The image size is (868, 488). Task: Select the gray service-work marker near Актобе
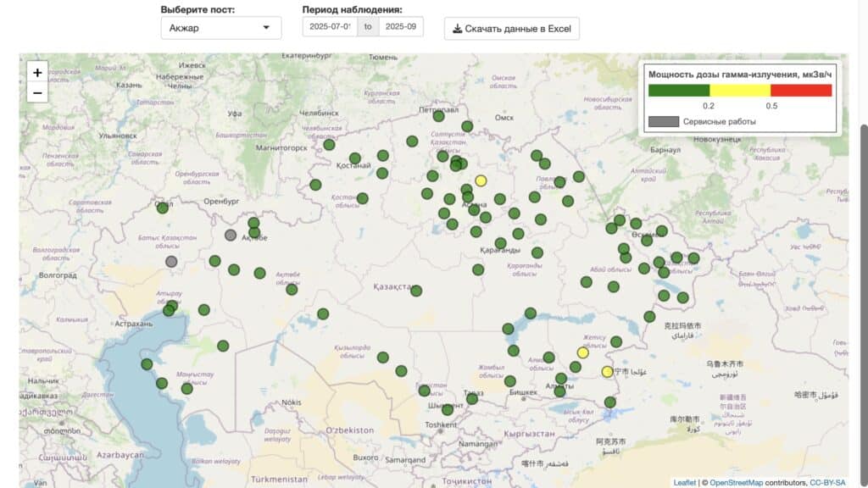click(231, 236)
